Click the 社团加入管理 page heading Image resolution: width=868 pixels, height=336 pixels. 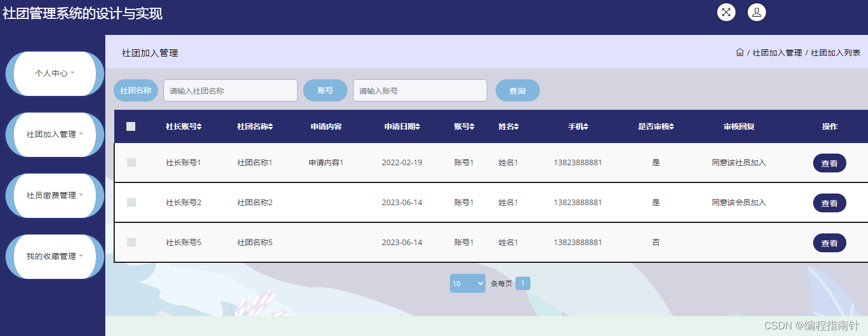coord(150,53)
